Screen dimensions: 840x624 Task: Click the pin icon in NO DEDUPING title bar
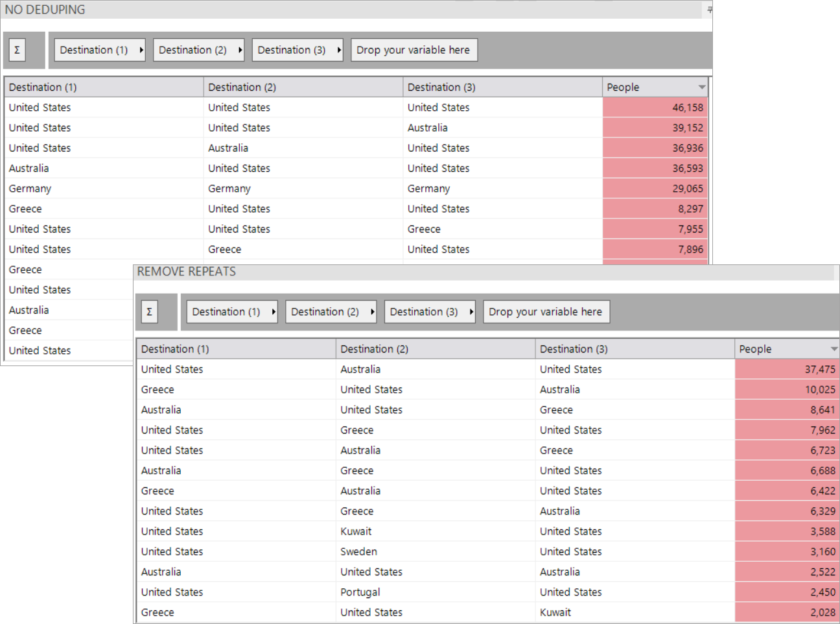709,10
